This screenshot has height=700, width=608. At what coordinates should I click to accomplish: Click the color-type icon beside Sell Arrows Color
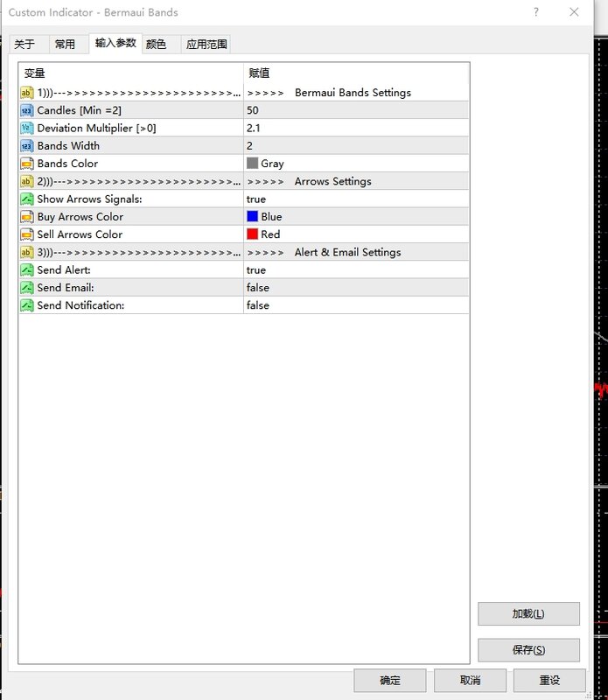click(x=27, y=234)
